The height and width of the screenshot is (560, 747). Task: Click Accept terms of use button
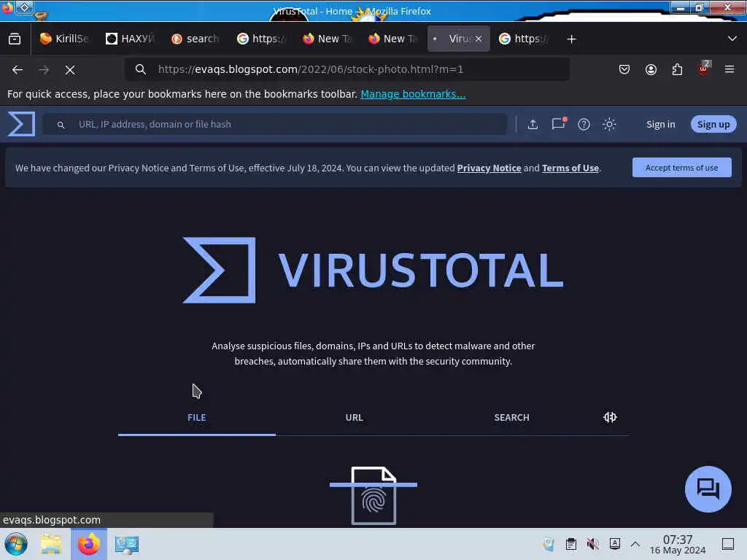tap(682, 168)
